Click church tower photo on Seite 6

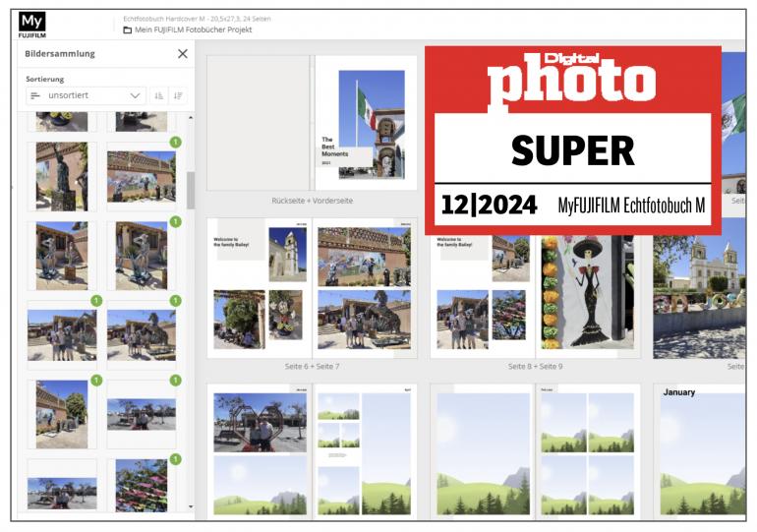288,255
